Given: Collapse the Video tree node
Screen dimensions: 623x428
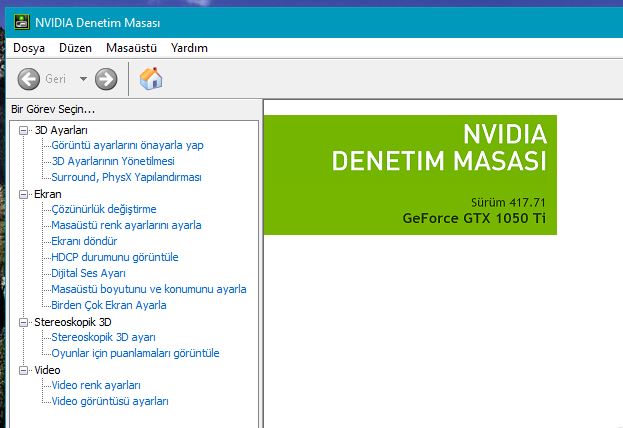Looking at the screenshot, I should click(23, 370).
